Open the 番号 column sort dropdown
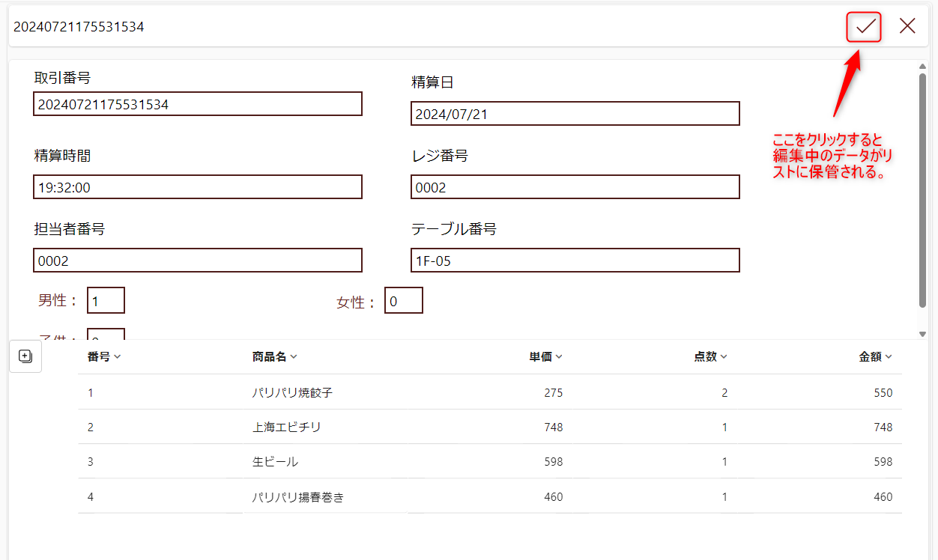 click(x=118, y=357)
